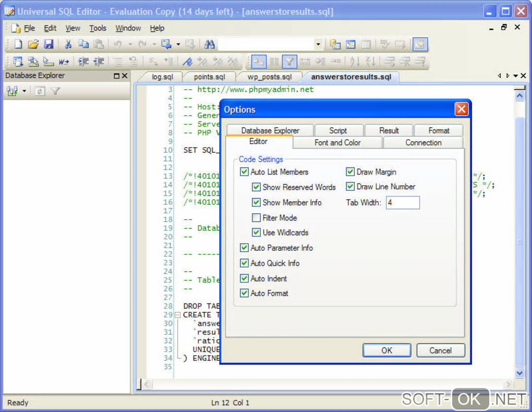This screenshot has height=412, width=532.
Task: Open the Window menu
Action: pos(128,28)
